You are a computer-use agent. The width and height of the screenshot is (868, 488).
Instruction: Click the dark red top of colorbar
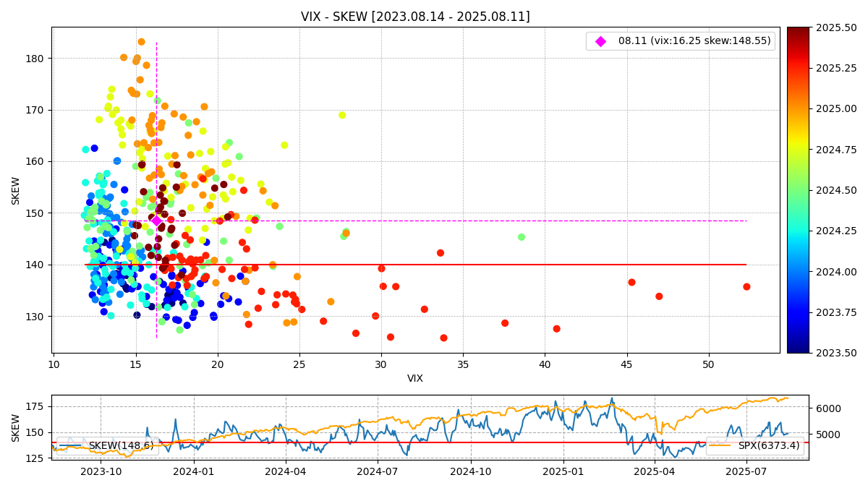tap(798, 31)
